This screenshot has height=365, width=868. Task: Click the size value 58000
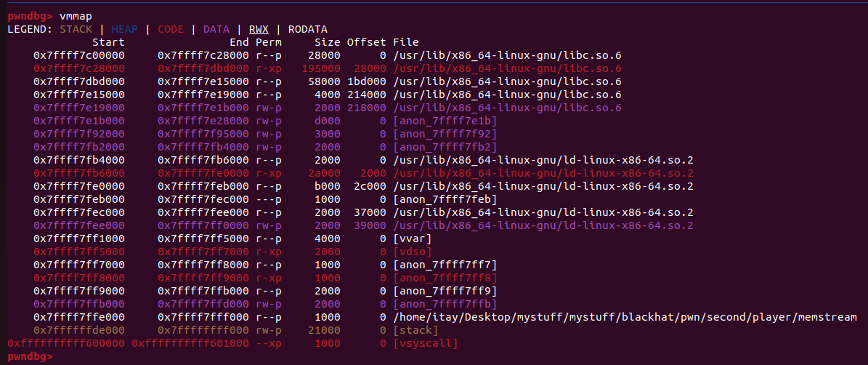point(325,81)
